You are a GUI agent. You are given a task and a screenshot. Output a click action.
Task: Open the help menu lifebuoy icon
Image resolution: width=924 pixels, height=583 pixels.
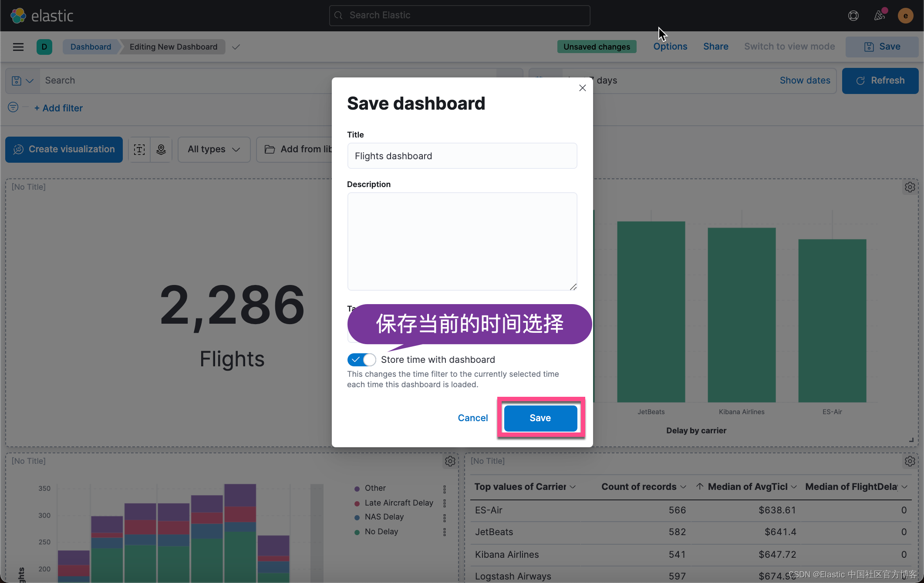coord(853,16)
